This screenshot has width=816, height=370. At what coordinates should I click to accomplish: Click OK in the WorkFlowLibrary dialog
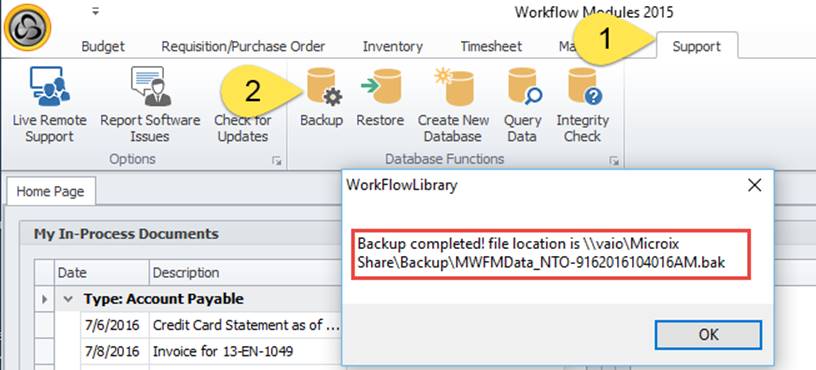(x=708, y=335)
